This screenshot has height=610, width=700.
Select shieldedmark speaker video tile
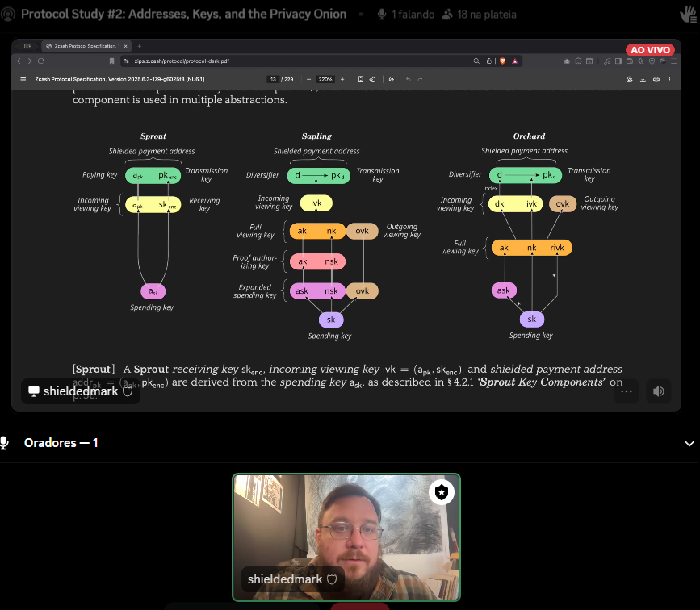tap(346, 537)
